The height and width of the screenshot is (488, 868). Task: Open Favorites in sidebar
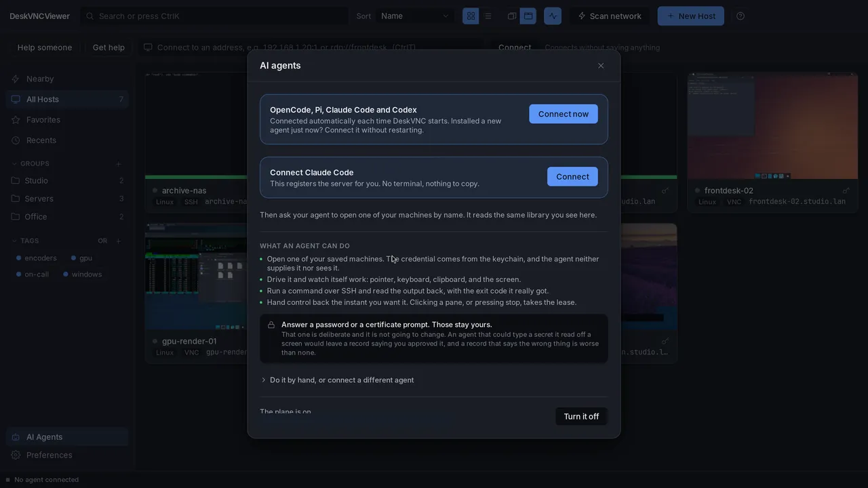67,119
